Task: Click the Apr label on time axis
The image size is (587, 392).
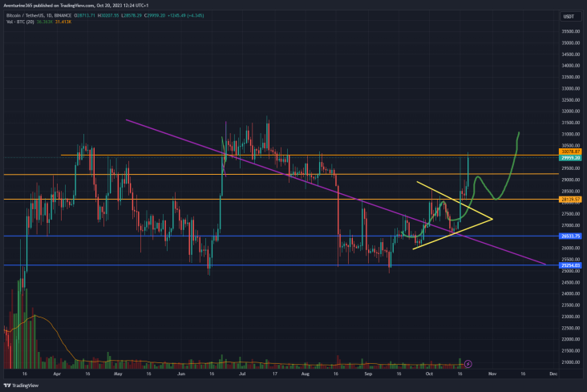Action: [x=57, y=374]
